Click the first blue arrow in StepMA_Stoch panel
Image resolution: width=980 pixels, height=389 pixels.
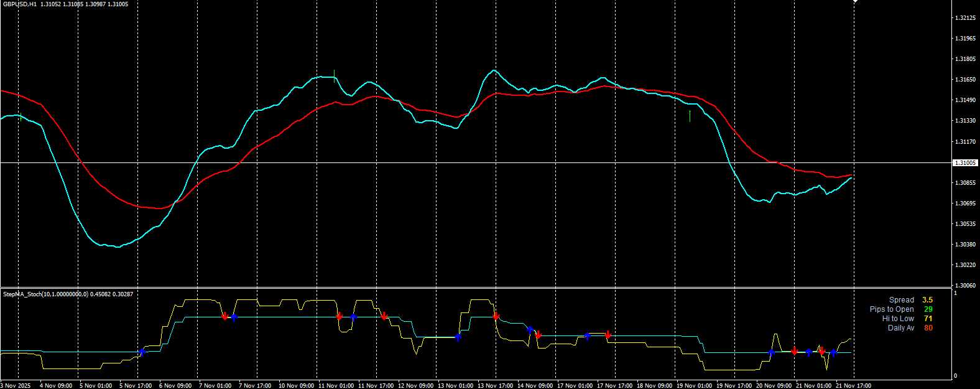142,352
